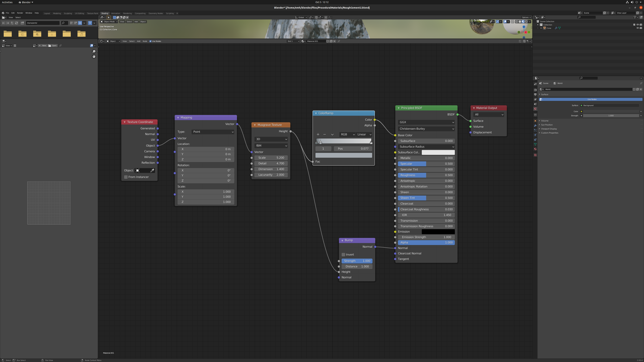Open the Modifier properties wrench tab
The image size is (644, 362).
click(x=535, y=126)
